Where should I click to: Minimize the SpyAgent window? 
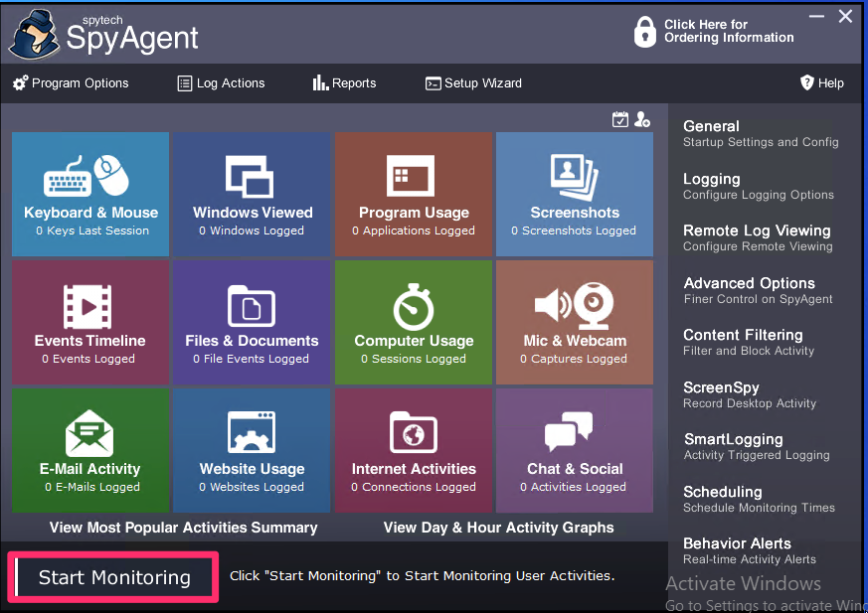pyautogui.click(x=816, y=17)
